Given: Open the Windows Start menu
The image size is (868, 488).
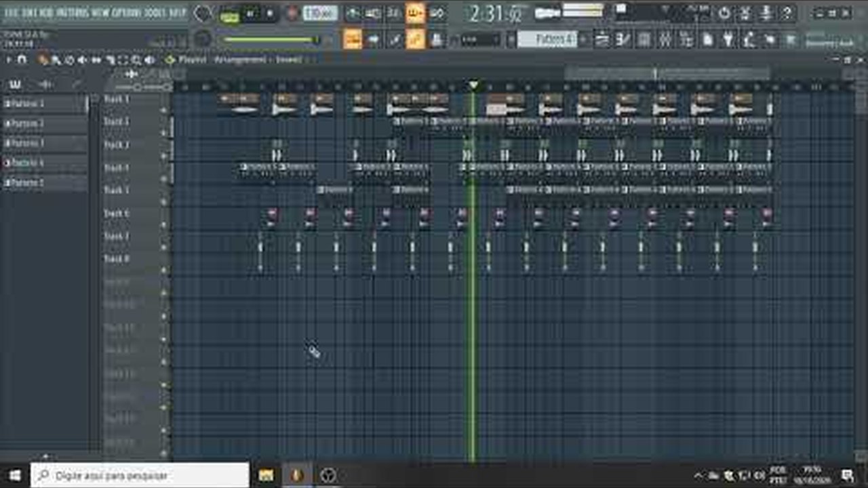Looking at the screenshot, I should (14, 475).
